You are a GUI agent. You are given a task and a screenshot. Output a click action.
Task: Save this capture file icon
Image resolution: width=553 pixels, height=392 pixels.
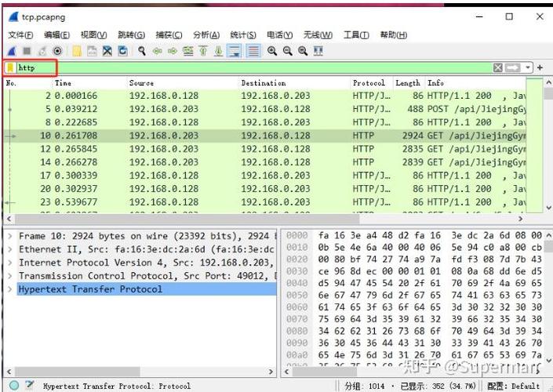[x=92, y=51]
